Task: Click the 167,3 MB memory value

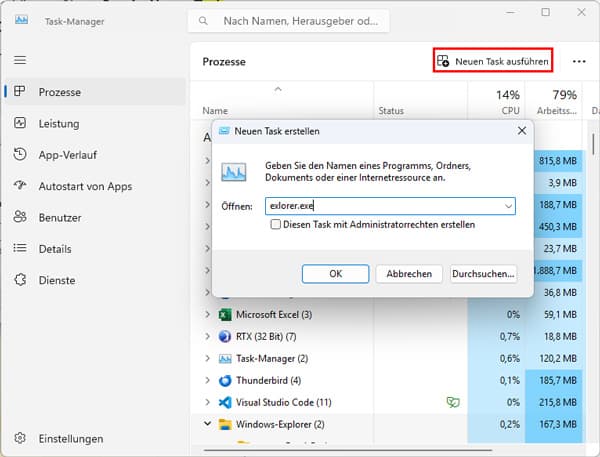Action: [x=558, y=424]
